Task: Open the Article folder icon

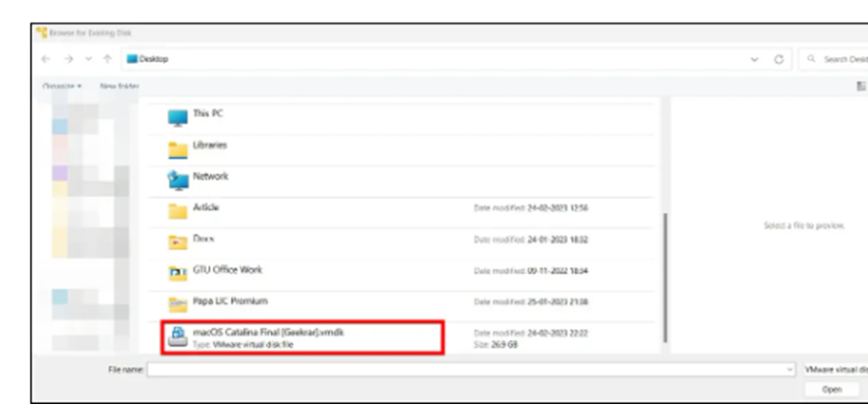Action: pyautogui.click(x=178, y=212)
